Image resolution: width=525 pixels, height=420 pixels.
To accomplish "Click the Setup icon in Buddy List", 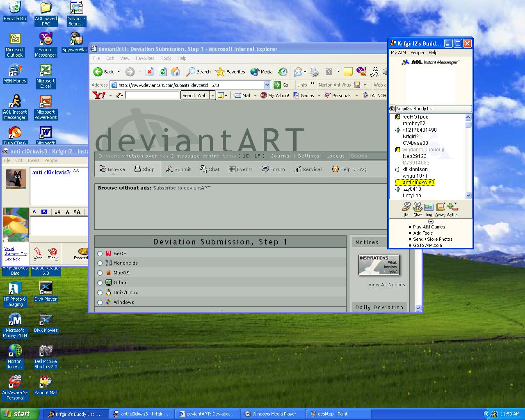I will [x=452, y=210].
